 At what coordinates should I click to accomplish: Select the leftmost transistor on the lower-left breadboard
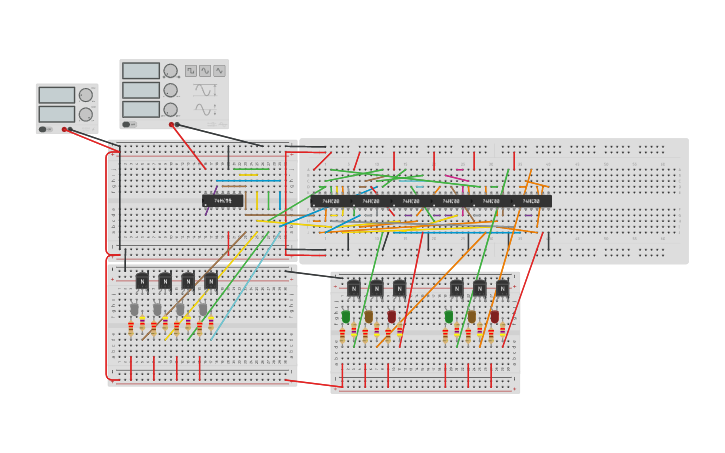pos(142,281)
